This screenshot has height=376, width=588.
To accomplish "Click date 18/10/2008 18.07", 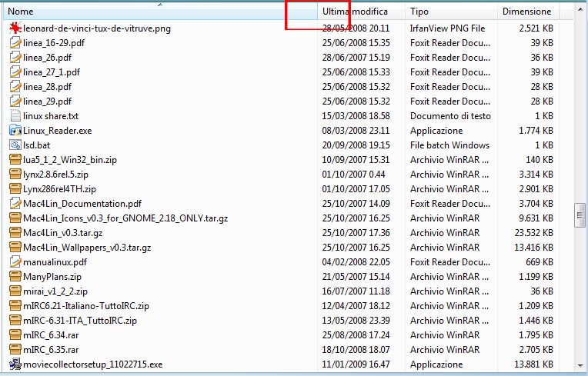I will point(356,350).
